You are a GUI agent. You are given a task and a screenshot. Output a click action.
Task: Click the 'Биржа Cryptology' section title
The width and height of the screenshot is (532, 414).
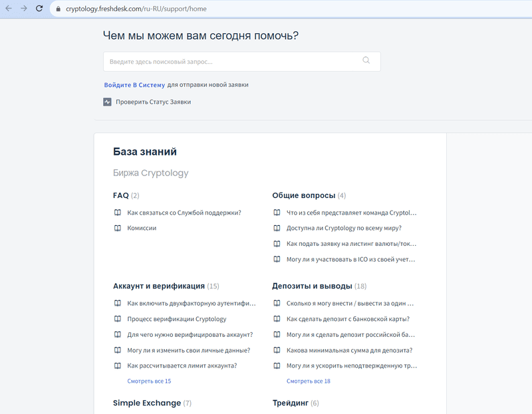(151, 173)
